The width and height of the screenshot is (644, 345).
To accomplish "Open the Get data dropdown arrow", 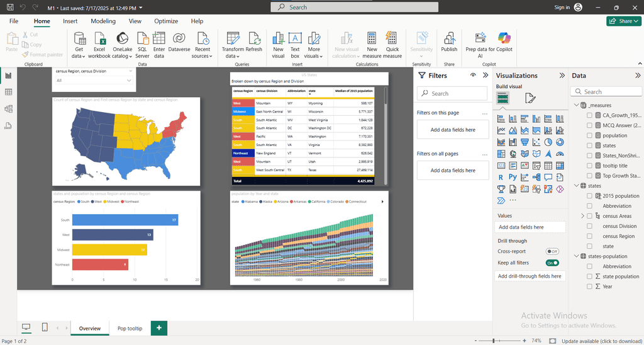I will coord(84,56).
